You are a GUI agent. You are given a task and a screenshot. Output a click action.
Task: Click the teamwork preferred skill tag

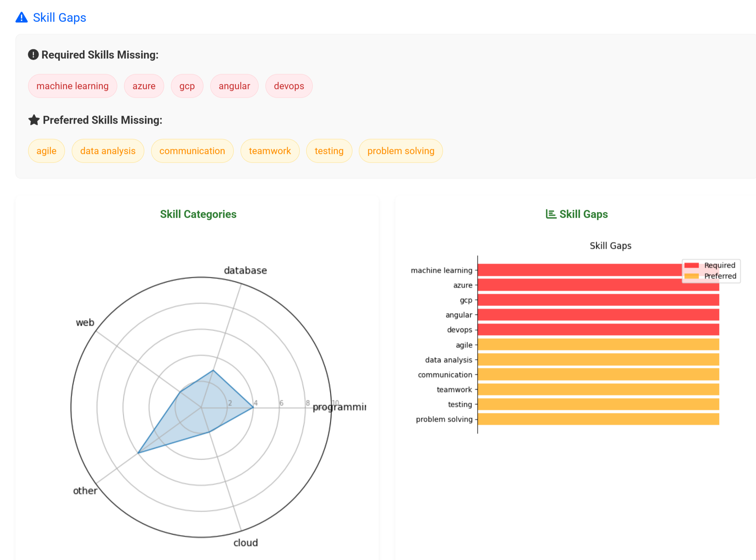tap(269, 151)
